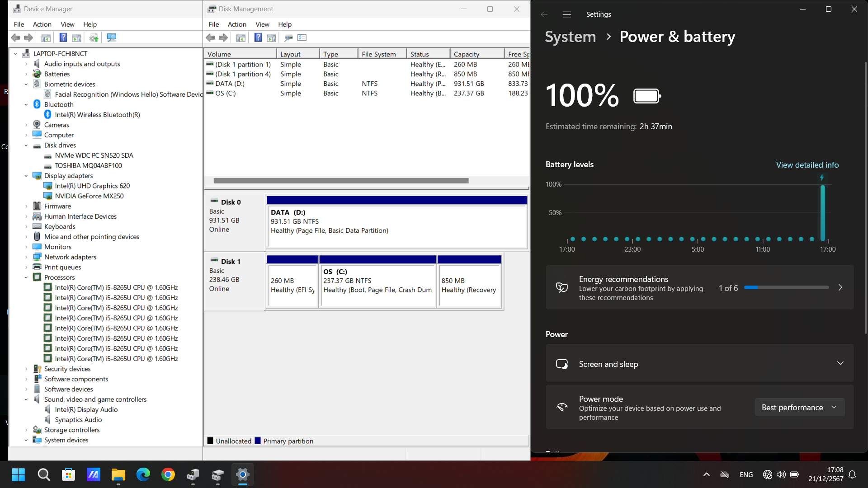The height and width of the screenshot is (488, 868).
Task: Select NVIDIA GeForce MX250 device
Action: click(x=89, y=196)
